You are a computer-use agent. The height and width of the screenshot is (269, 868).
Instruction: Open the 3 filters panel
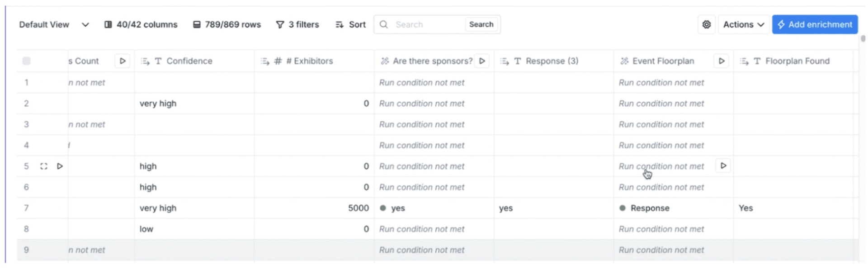[297, 24]
